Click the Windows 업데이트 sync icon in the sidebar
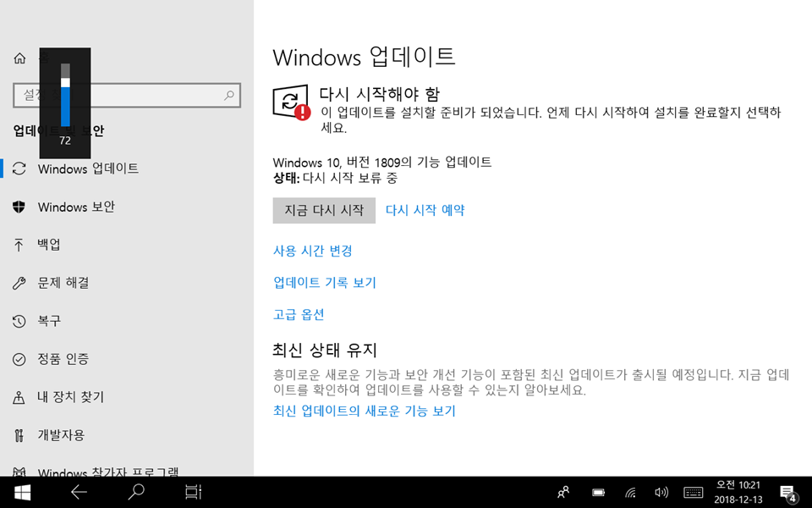Screen dimensions: 812x508 (19, 168)
